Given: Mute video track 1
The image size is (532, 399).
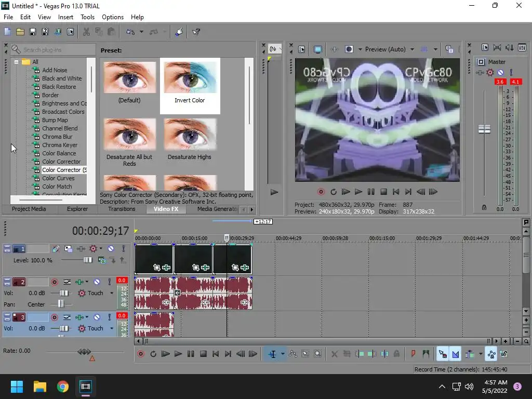Looking at the screenshot, I should pyautogui.click(x=111, y=249).
